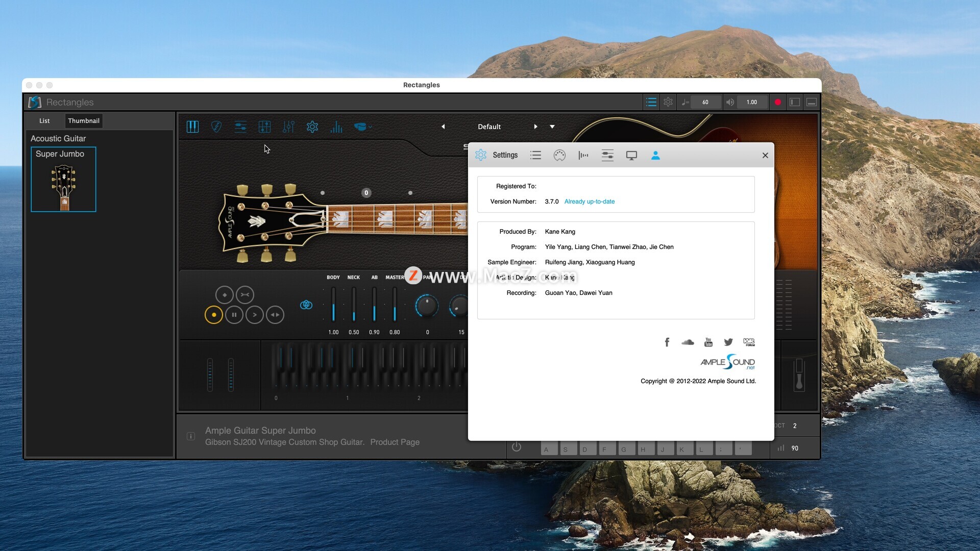980x551 pixels.
Task: Click the left-right arrows transport button
Action: pos(275,315)
